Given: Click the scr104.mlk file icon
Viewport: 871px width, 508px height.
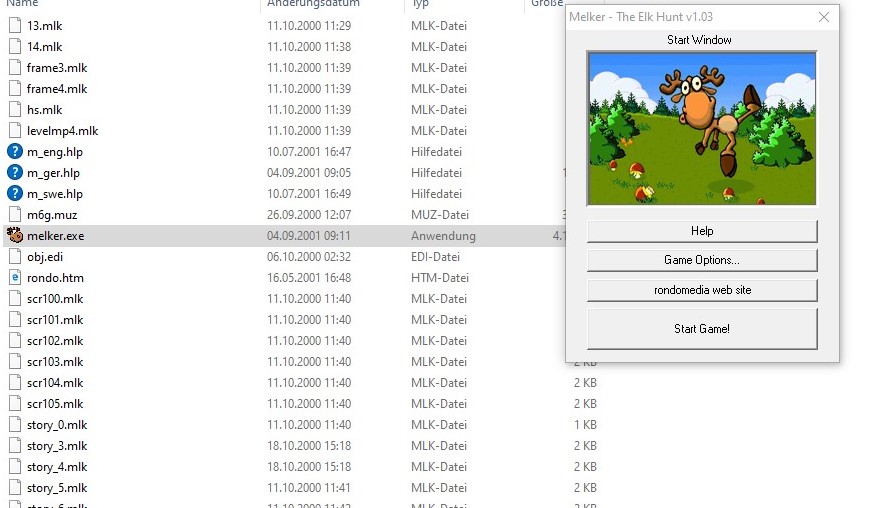Looking at the screenshot, I should (x=15, y=383).
